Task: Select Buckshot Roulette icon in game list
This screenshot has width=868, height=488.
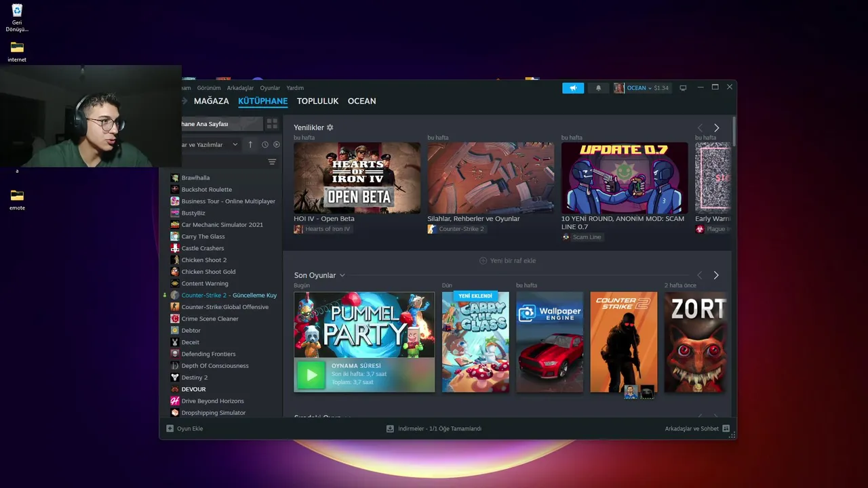Action: pyautogui.click(x=175, y=189)
